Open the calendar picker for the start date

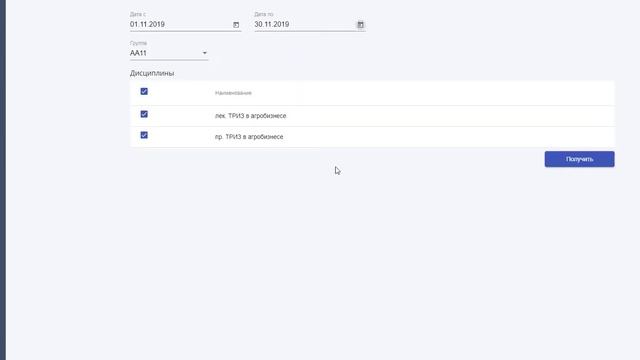236,25
